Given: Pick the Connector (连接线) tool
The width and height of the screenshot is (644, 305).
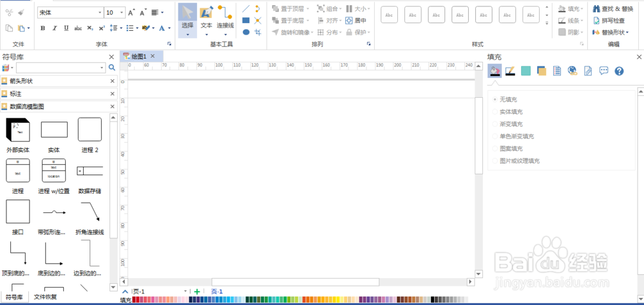Looking at the screenshot, I should (225, 20).
